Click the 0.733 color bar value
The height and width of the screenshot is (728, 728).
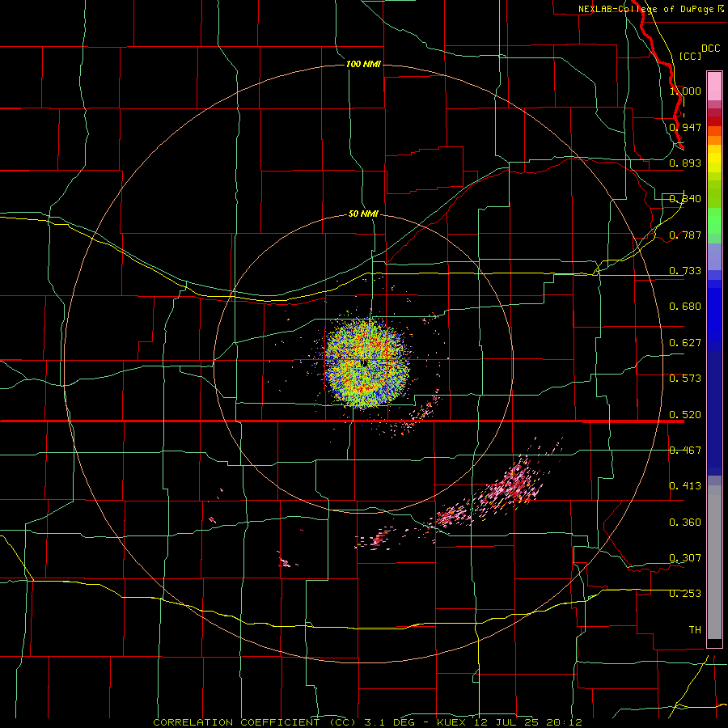click(x=685, y=271)
